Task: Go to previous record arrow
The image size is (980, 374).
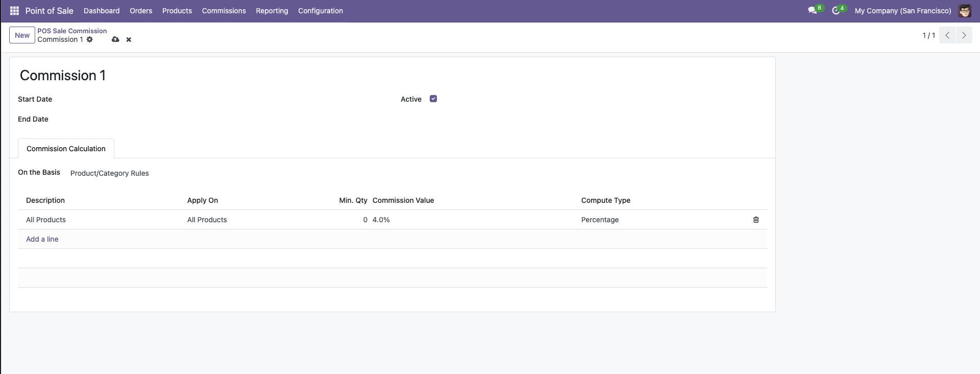Action: point(947,35)
